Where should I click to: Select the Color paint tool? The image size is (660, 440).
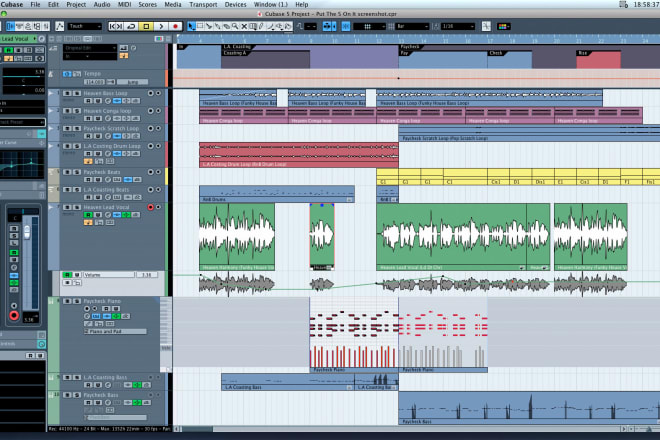tap(288, 27)
